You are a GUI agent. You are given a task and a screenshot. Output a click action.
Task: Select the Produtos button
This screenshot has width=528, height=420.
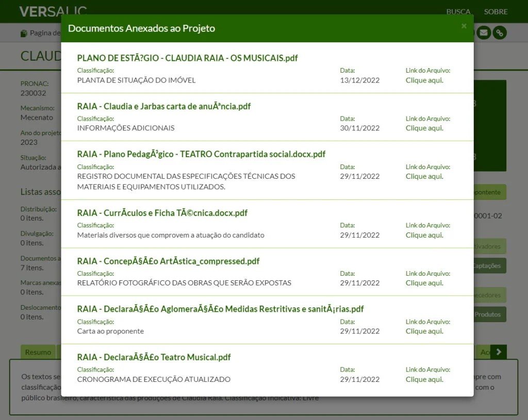490,314
